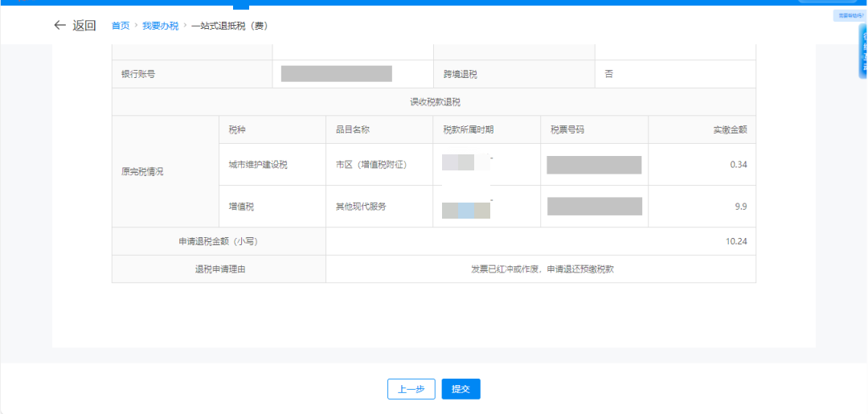Click the 税款所属时期 column header
Image resolution: width=868 pixels, height=414 pixels.
coord(486,130)
